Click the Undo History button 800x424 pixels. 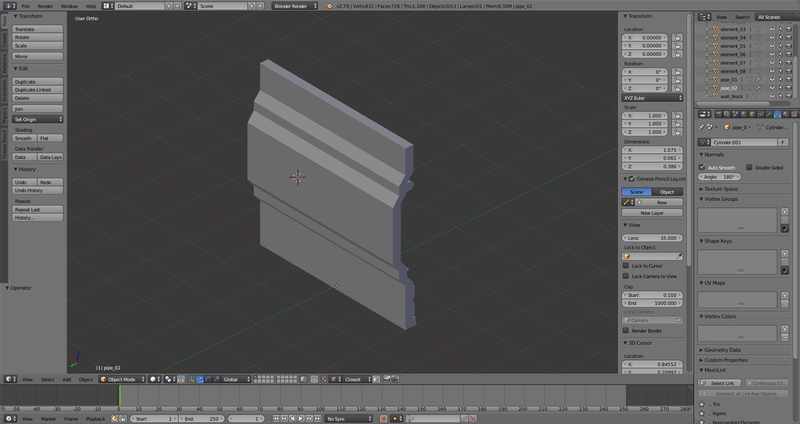(x=38, y=190)
